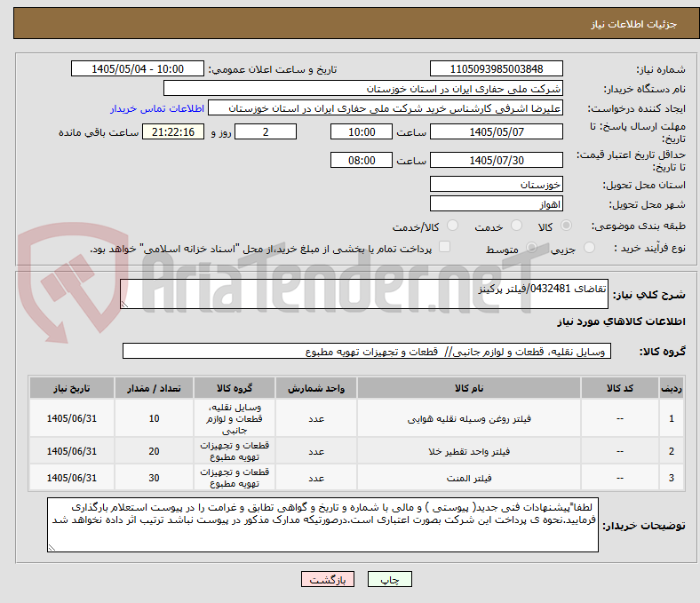Select the کالا radio button
The height and width of the screenshot is (603, 700).
pyautogui.click(x=566, y=226)
